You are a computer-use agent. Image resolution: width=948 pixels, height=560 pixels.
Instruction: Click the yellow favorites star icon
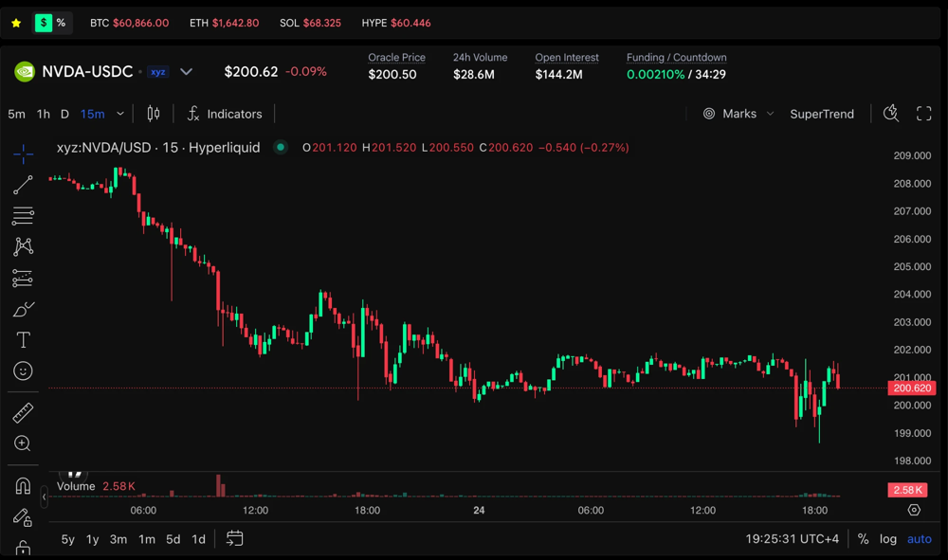[x=16, y=23]
